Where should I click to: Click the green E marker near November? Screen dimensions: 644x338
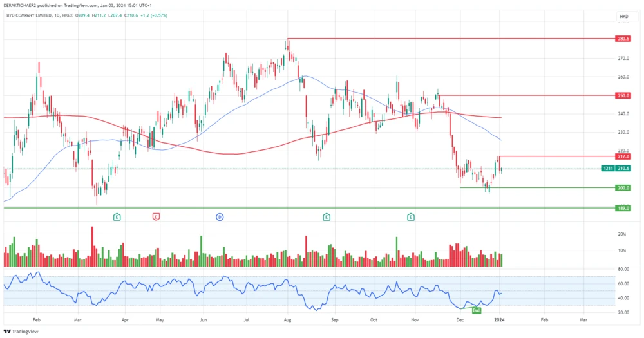(x=411, y=217)
